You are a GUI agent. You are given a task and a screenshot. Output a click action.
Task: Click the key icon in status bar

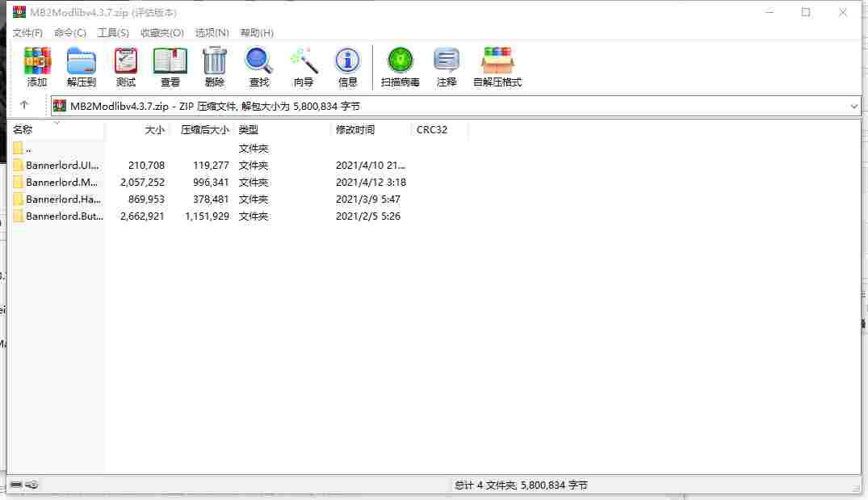point(32,485)
